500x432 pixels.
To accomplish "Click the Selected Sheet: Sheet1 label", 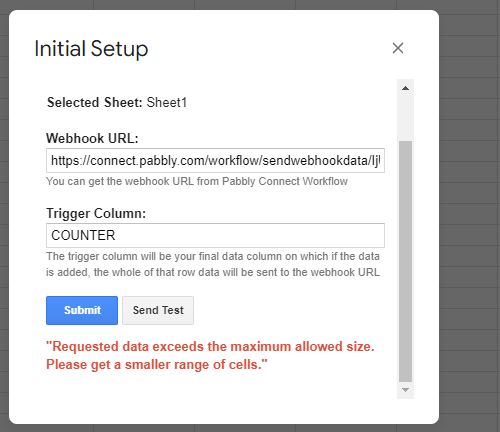I will [x=117, y=102].
